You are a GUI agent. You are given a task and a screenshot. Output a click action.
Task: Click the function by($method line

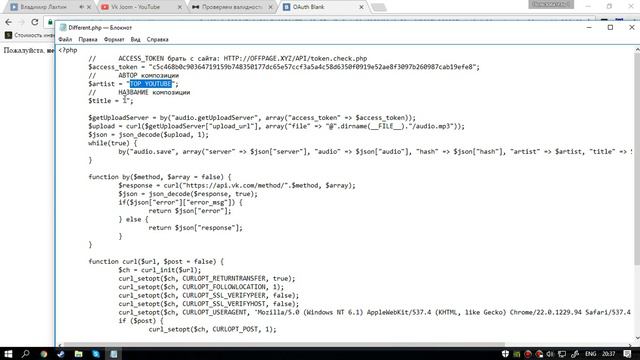[x=160, y=177]
